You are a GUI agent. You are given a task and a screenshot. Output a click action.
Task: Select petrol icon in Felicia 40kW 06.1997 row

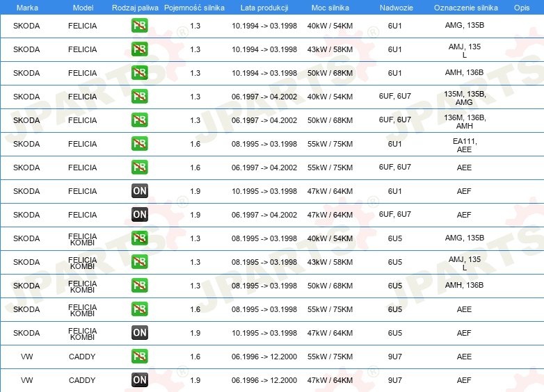(x=139, y=96)
